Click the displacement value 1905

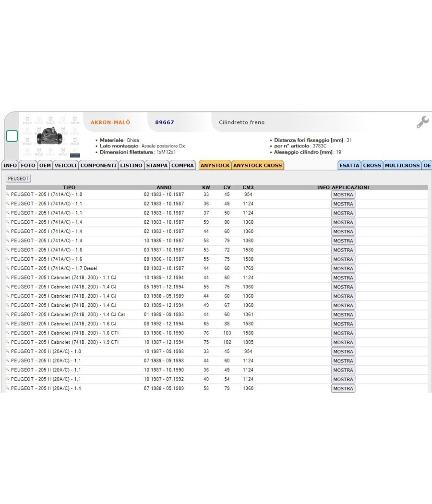click(x=248, y=342)
